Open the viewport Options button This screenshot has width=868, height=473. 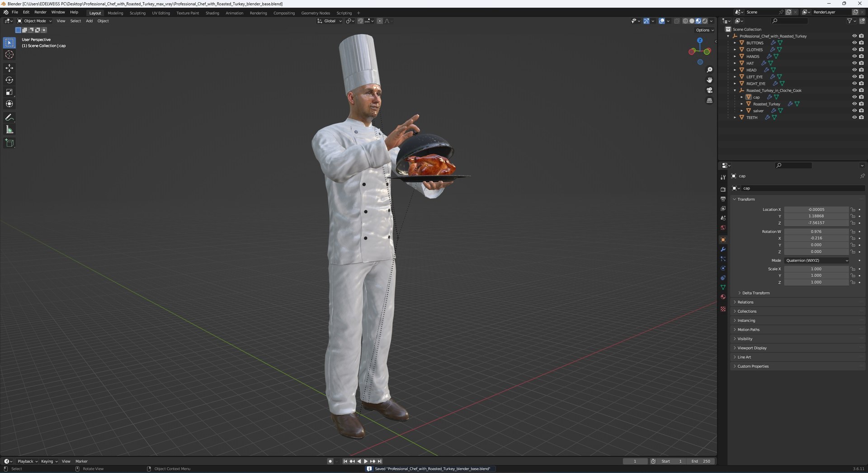click(705, 30)
